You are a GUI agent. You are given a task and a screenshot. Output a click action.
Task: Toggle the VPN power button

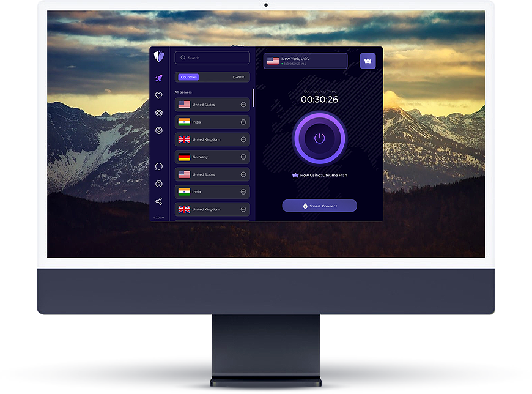[319, 138]
